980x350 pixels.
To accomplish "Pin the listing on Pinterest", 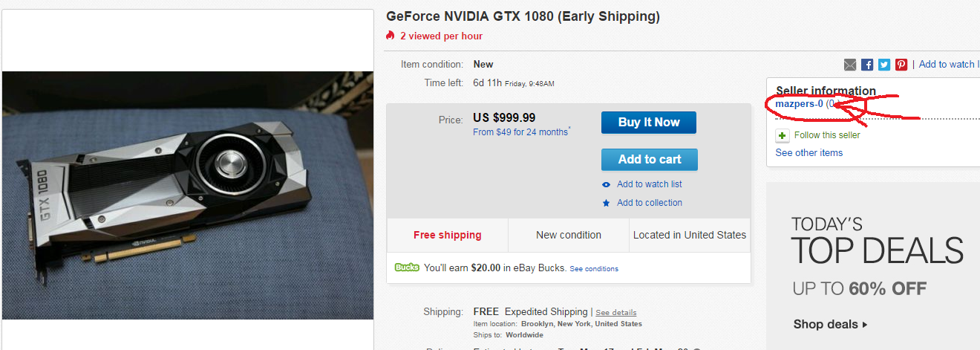I will (901, 65).
